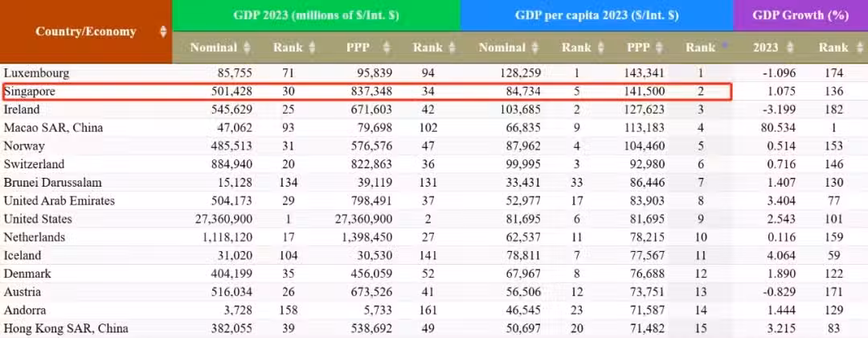Select the Iceland row name

(23, 255)
